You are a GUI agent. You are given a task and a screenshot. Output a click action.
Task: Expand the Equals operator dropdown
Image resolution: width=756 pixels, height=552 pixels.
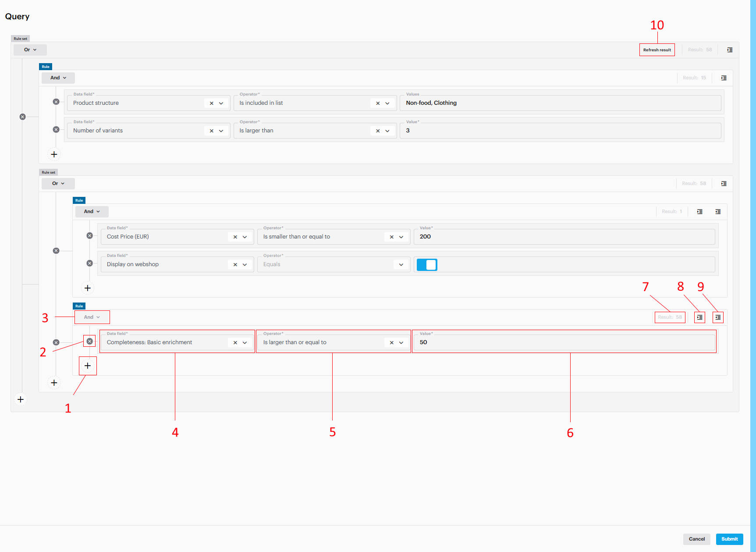click(x=401, y=264)
